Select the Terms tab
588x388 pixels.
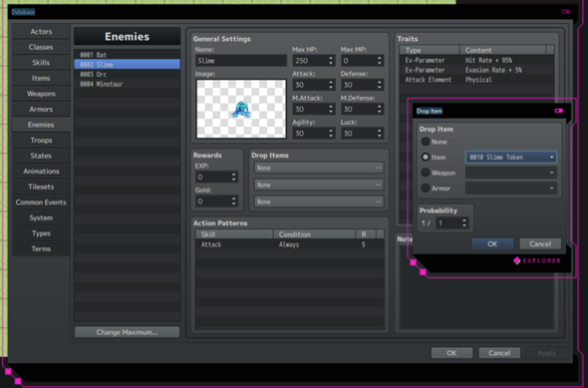click(41, 248)
